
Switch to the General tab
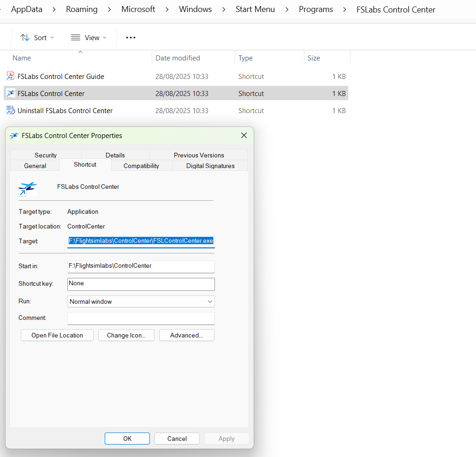pyautogui.click(x=35, y=166)
